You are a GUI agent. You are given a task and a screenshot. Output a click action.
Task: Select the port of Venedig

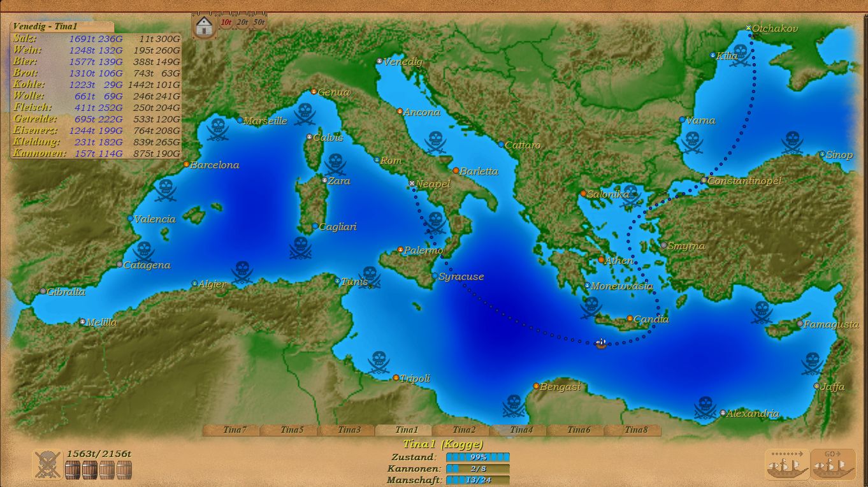tap(379, 62)
